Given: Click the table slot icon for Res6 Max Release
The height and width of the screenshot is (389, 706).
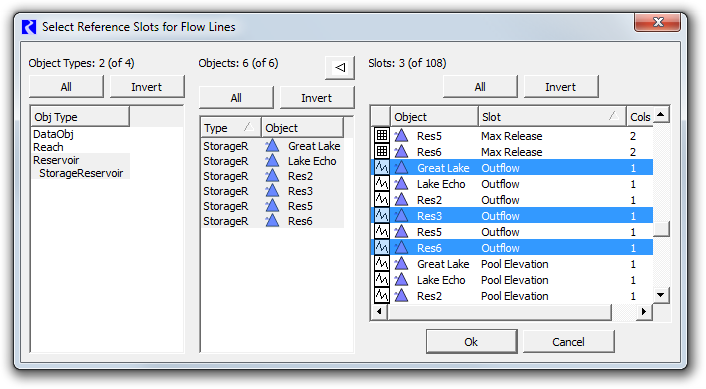Looking at the screenshot, I should coord(382,152).
